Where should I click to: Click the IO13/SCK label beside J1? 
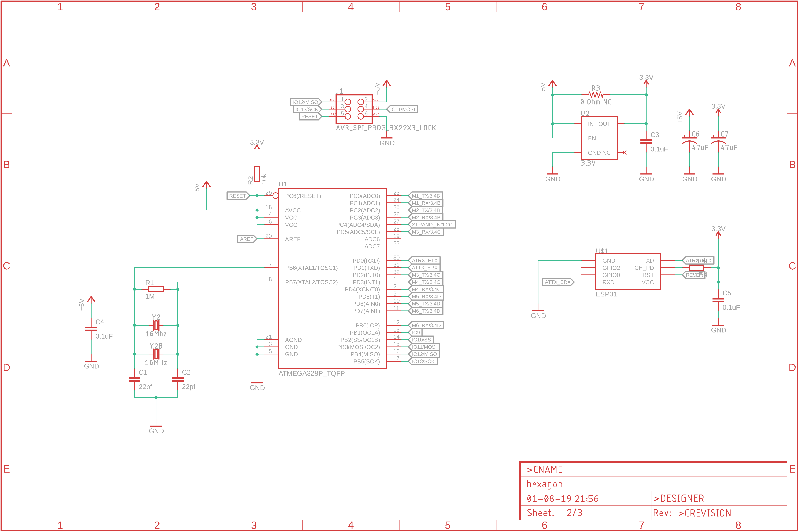307,109
